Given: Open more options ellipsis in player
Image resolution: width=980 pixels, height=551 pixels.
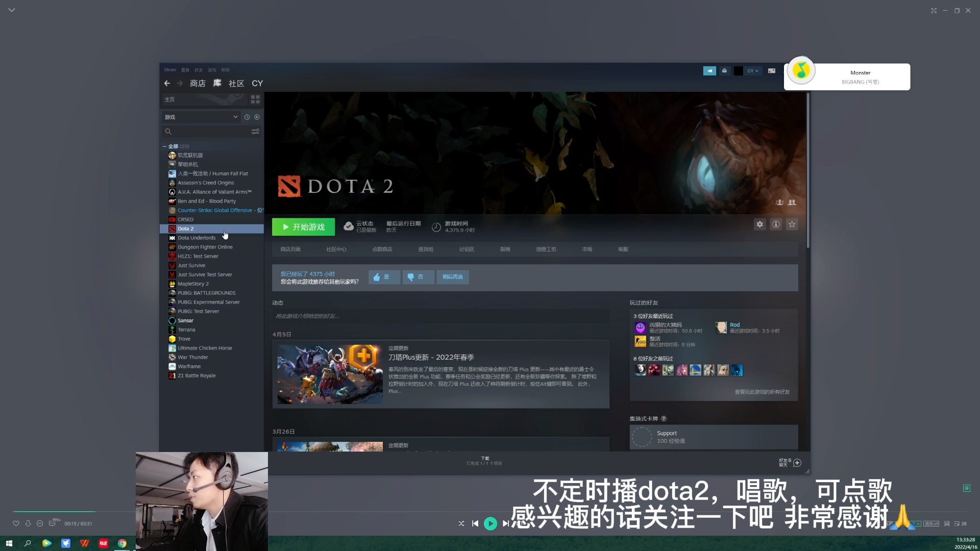Looking at the screenshot, I should (40, 523).
